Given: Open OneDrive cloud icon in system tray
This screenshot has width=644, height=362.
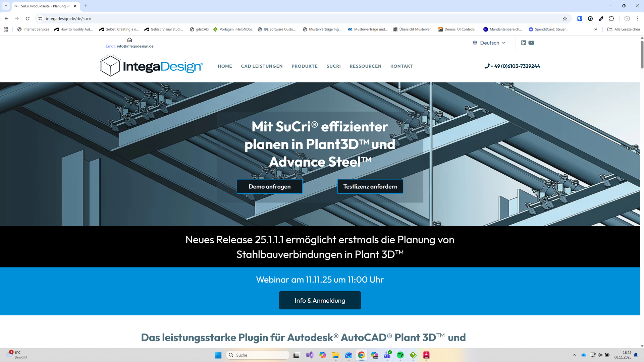Looking at the screenshot, I should point(584,355).
